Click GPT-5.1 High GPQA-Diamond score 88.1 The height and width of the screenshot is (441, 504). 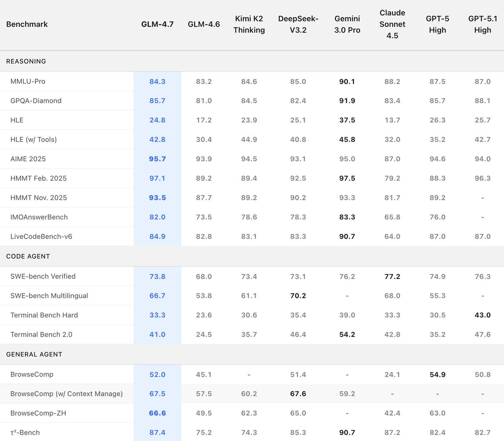pos(483,101)
